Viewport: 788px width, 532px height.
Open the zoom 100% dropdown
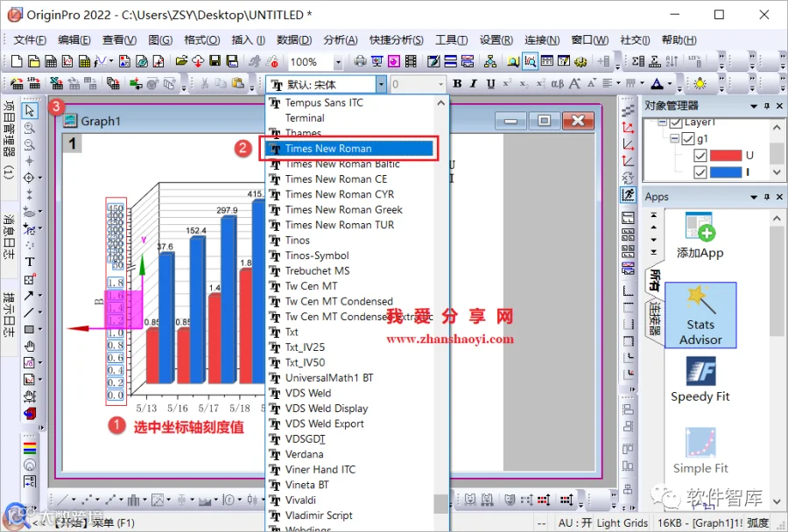click(338, 62)
